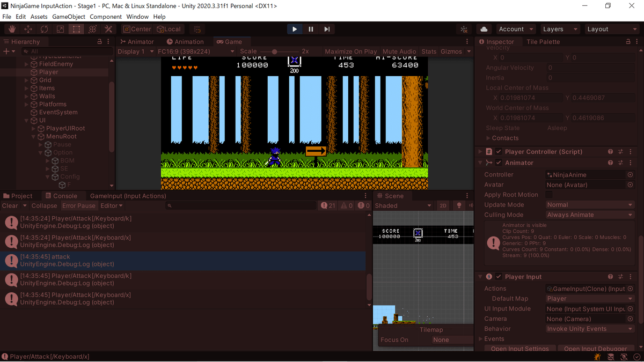The height and width of the screenshot is (362, 644).
Task: Toggle Maximize On Play
Action: click(351, 51)
